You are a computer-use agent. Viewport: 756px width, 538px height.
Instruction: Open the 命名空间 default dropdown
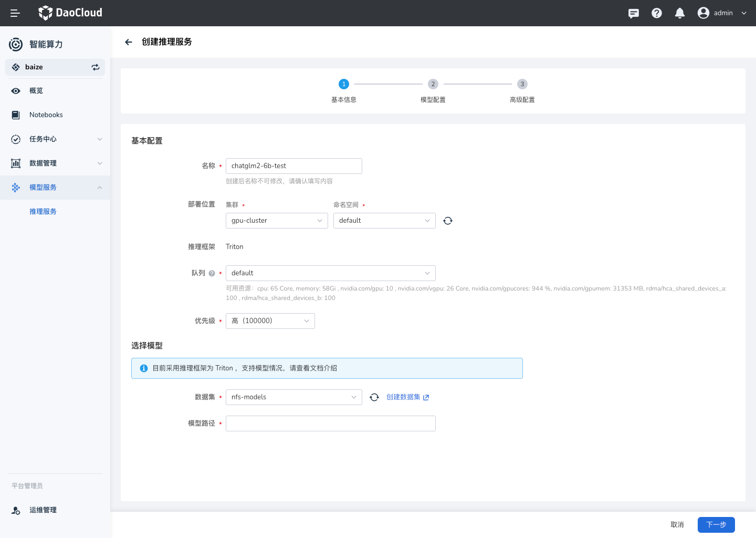pyautogui.click(x=384, y=221)
